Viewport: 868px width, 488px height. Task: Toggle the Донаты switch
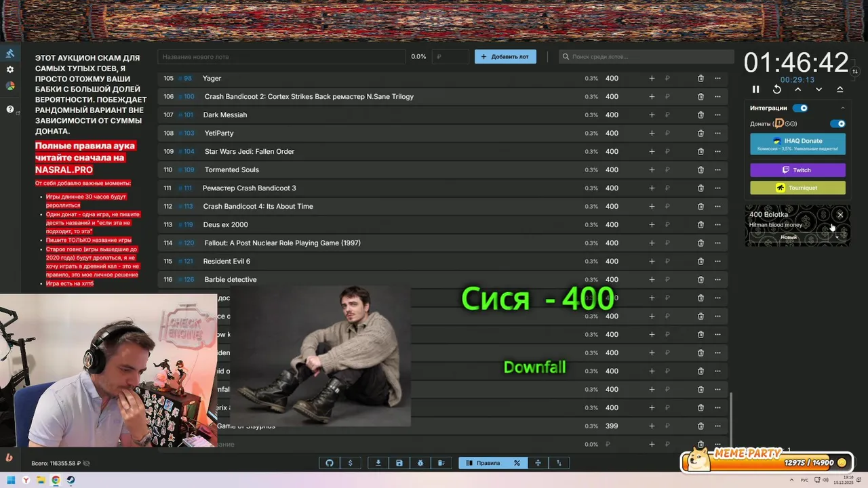838,124
